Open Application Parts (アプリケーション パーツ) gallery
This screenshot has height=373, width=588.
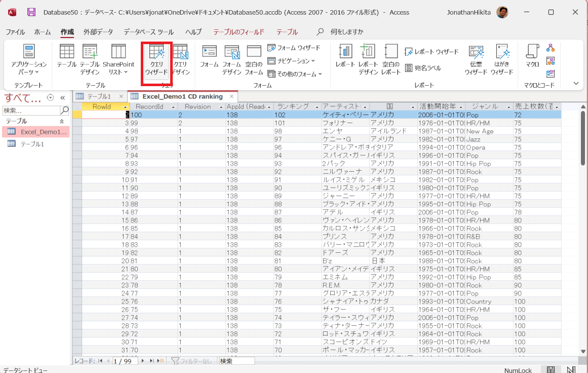(29, 60)
